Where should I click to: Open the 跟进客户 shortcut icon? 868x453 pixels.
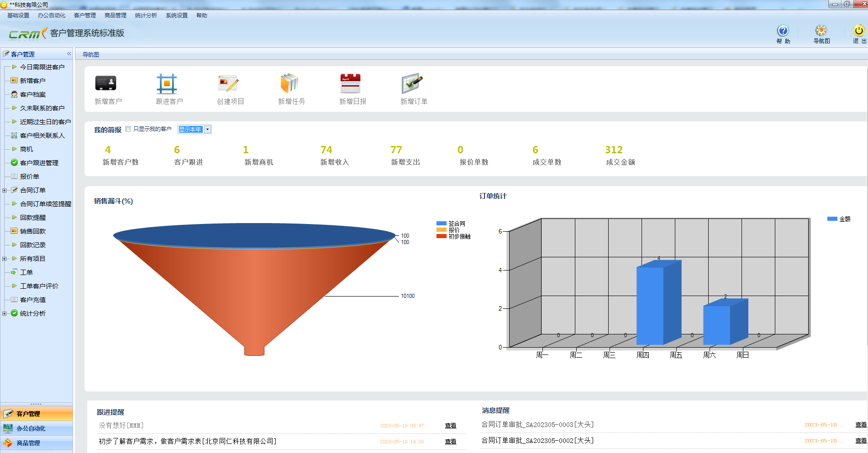pyautogui.click(x=167, y=84)
